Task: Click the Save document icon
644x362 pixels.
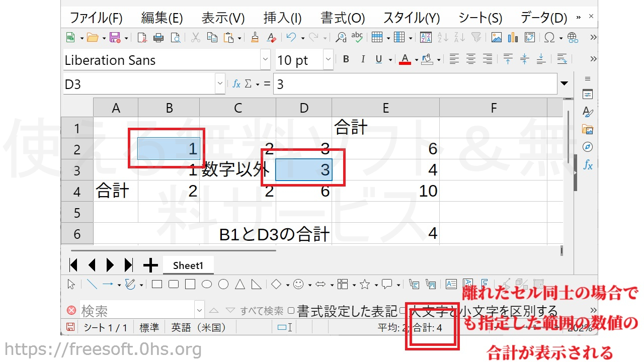Action: pyautogui.click(x=115, y=38)
